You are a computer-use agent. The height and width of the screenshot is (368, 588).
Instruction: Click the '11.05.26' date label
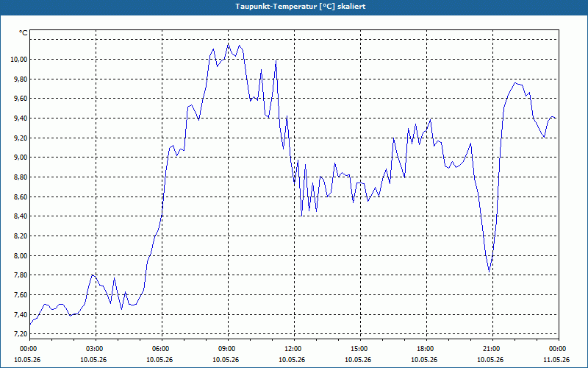pyautogui.click(x=557, y=360)
